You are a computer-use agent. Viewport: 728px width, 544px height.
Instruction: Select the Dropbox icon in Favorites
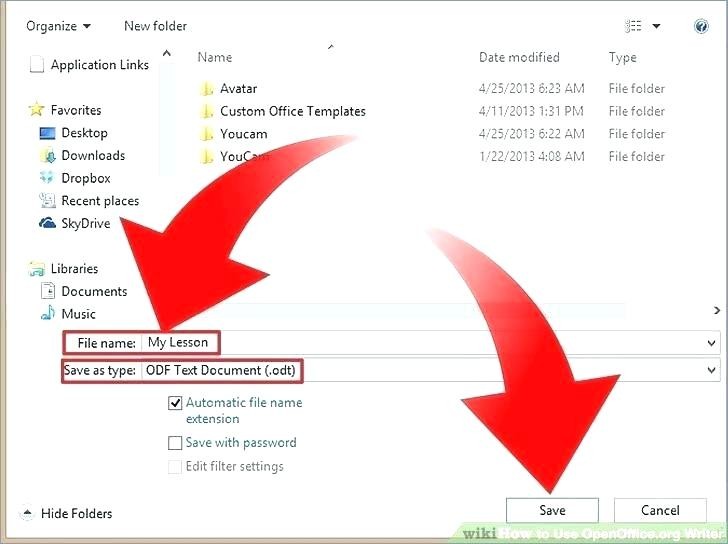click(47, 178)
